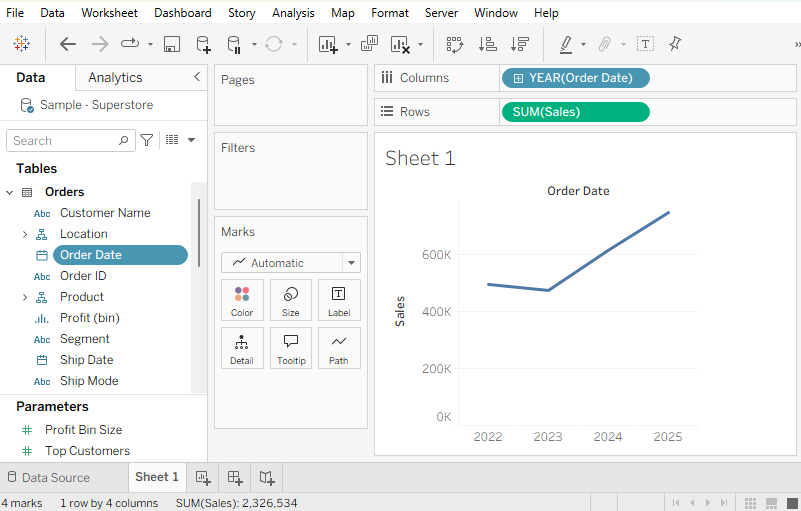
Task: Click the new dashboard icon at bottom
Action: [235, 477]
